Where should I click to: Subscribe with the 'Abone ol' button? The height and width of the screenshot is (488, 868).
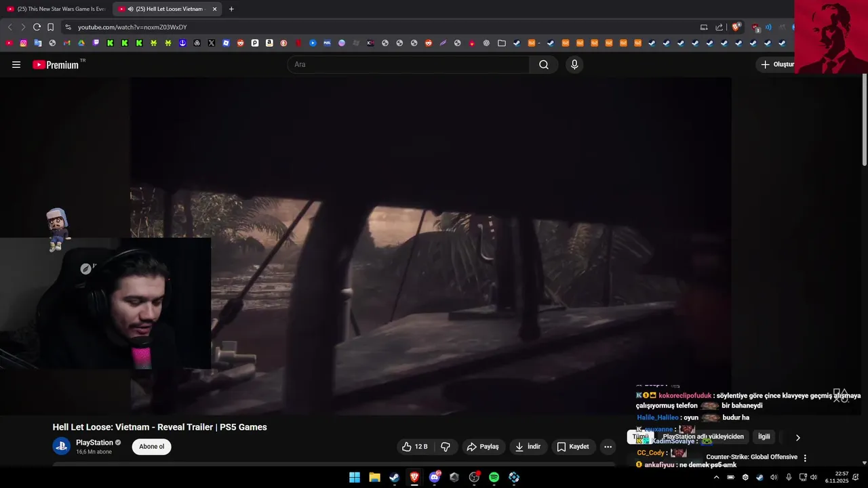[x=151, y=447]
